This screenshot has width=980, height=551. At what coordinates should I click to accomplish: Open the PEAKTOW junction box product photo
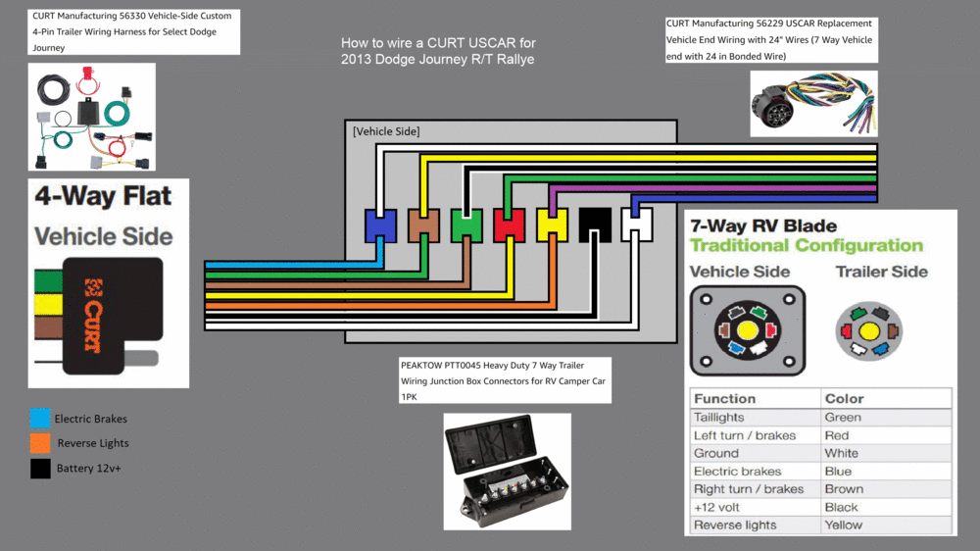coord(507,472)
